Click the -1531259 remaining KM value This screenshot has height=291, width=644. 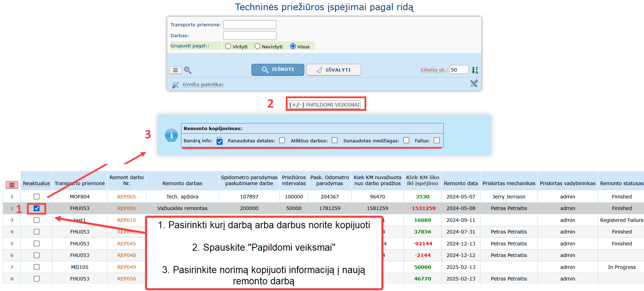[422, 208]
